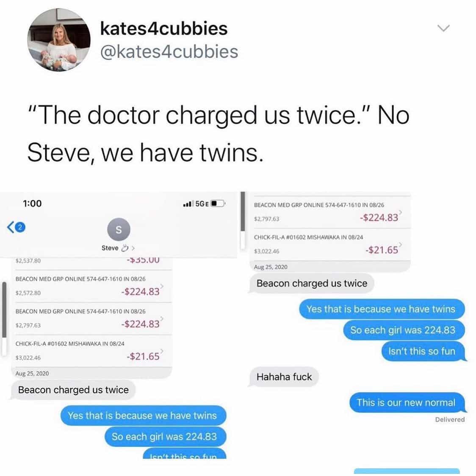The image size is (476, 476).
Task: Open kates4cubbies profile picture
Action: pyautogui.click(x=58, y=39)
